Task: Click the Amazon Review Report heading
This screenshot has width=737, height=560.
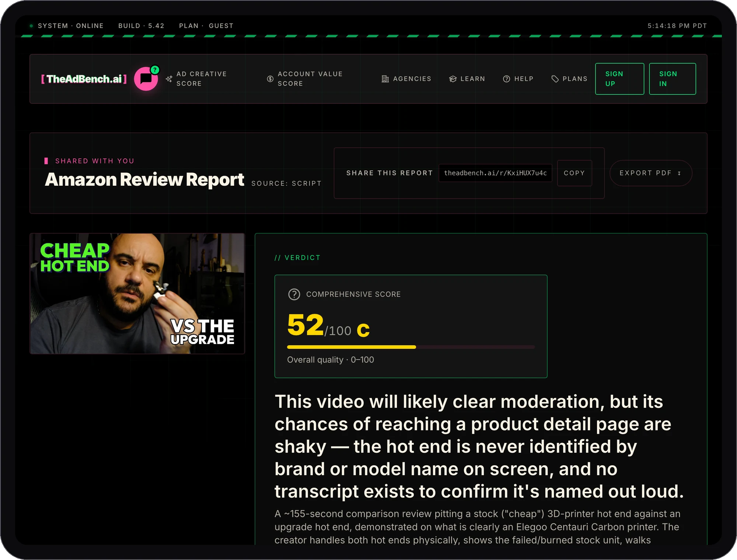Action: (x=144, y=180)
